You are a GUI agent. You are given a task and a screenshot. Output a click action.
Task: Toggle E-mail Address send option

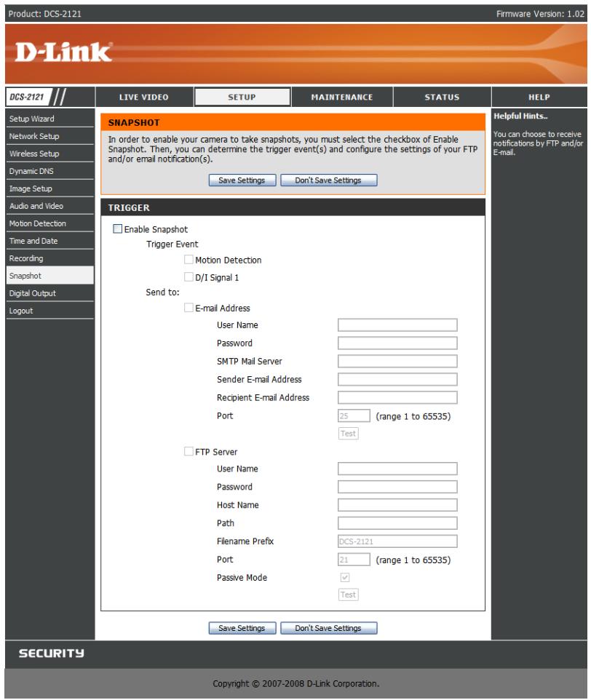point(189,308)
